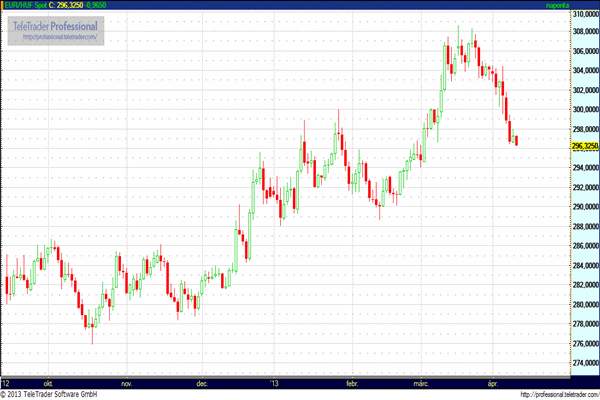
Task: Select the 'naponta' interval label
Action: (x=582, y=6)
